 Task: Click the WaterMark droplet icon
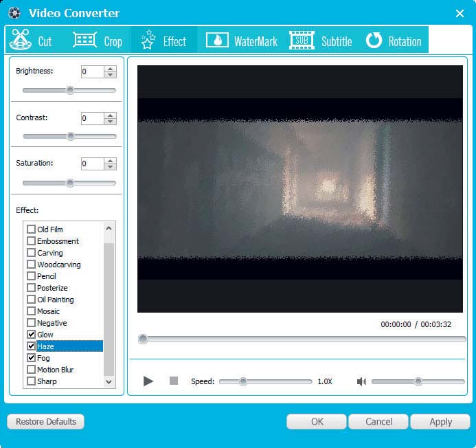tap(217, 40)
